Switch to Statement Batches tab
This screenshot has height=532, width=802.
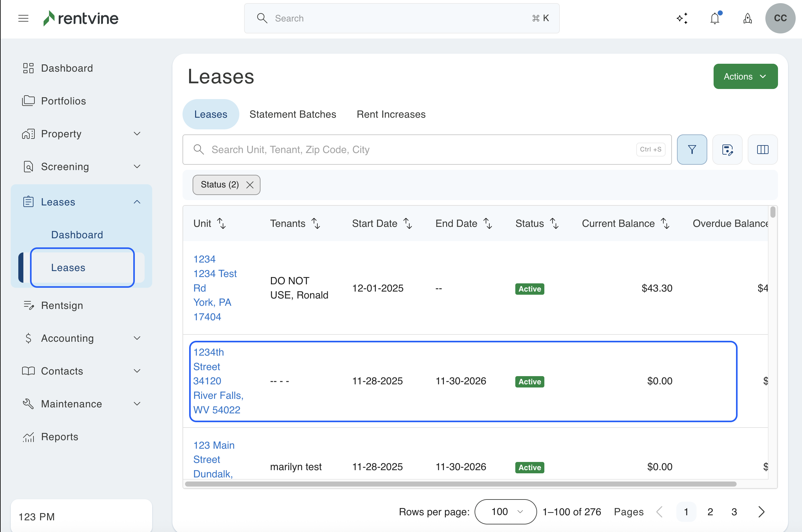tap(293, 114)
